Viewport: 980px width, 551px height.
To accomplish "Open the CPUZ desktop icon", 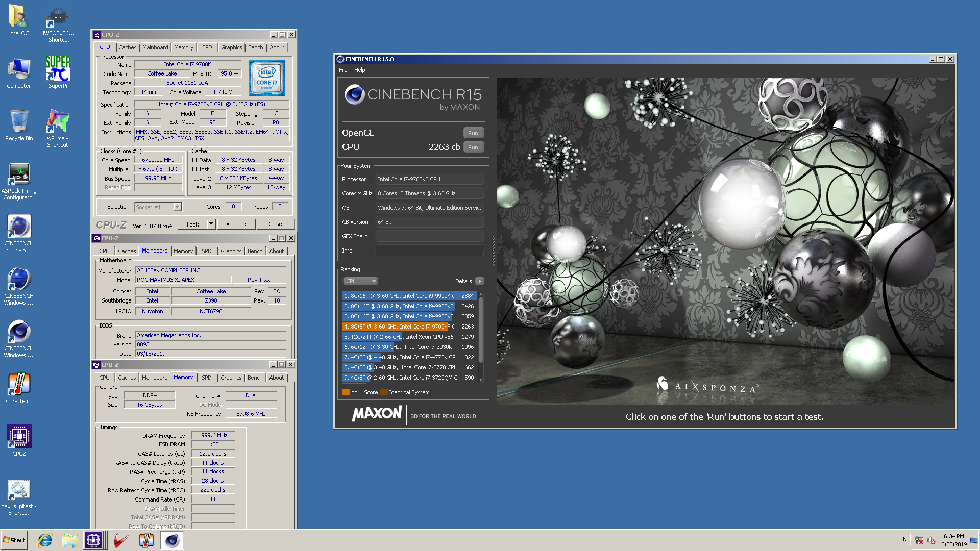I will [19, 440].
